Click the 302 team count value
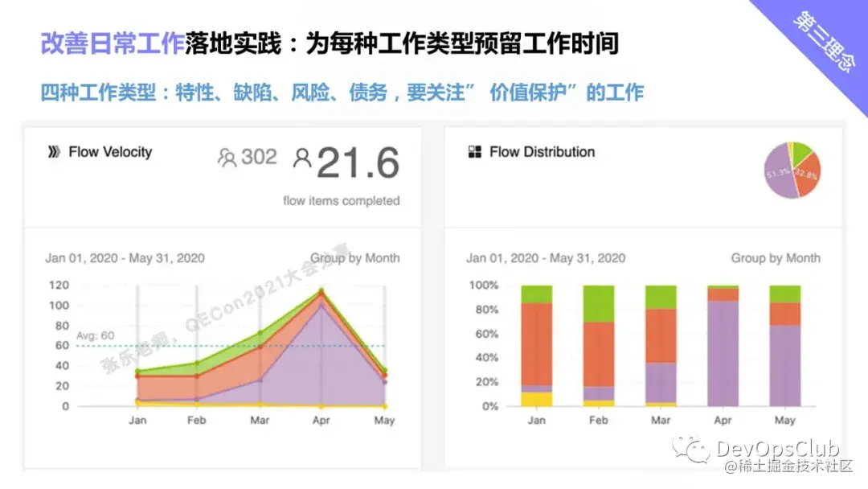The width and height of the screenshot is (868, 489). tap(259, 157)
